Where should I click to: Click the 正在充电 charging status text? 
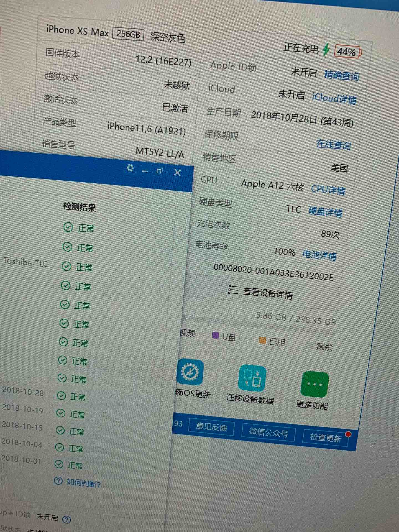[x=301, y=48]
